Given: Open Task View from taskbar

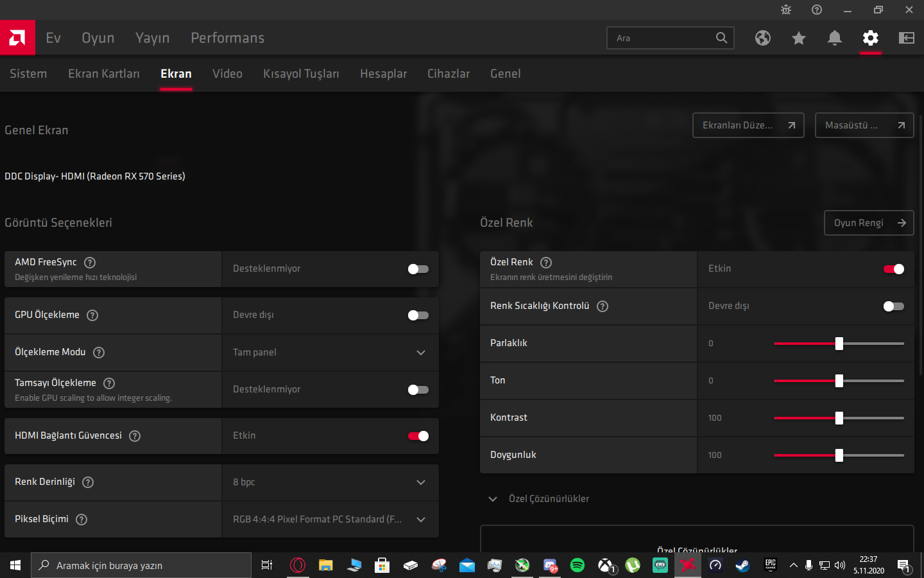Looking at the screenshot, I should tap(267, 565).
